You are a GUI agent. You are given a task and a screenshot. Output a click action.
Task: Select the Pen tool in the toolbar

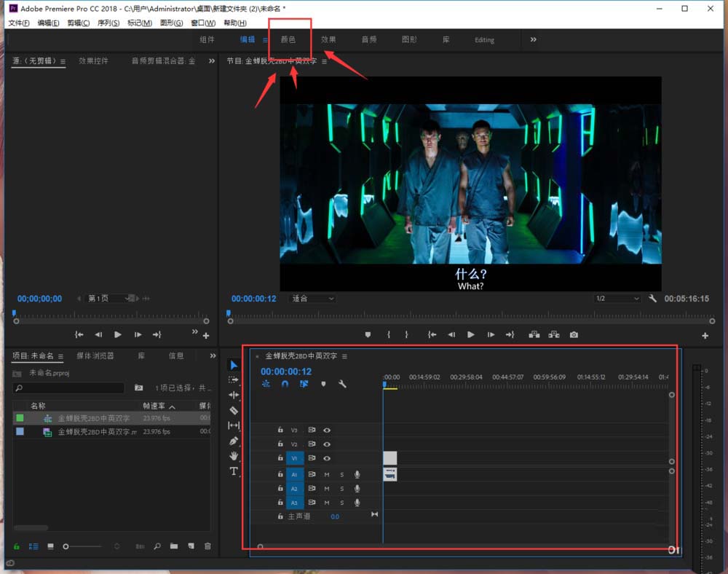point(234,441)
